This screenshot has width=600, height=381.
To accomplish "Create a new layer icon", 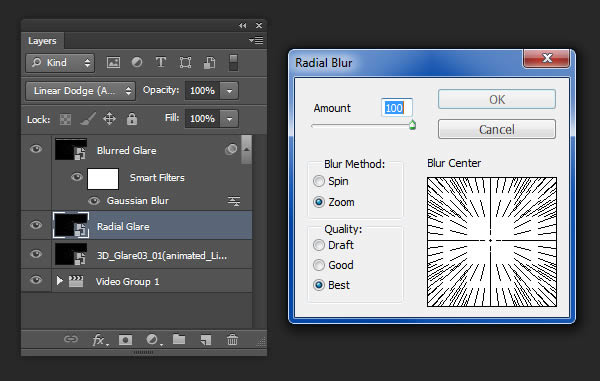I will click(x=205, y=340).
